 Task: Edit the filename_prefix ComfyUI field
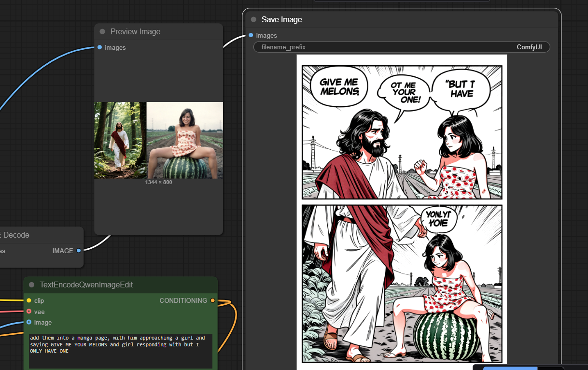(402, 47)
